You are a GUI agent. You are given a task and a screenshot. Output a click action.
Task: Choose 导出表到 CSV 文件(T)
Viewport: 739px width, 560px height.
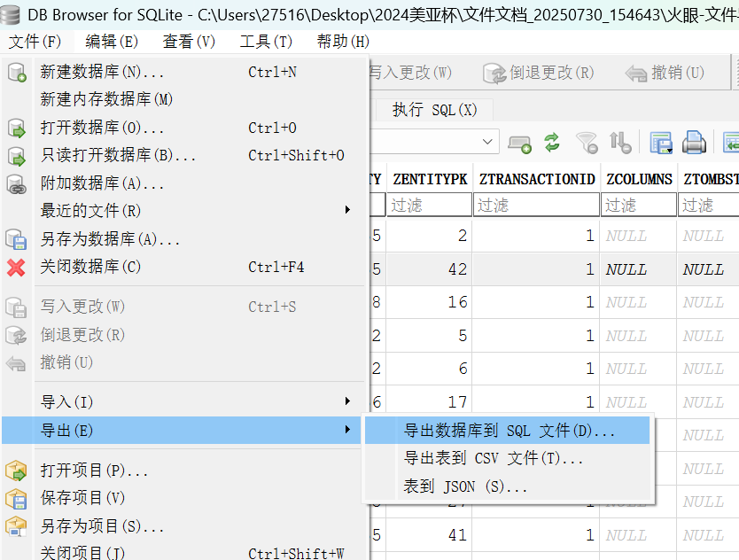tap(508, 458)
